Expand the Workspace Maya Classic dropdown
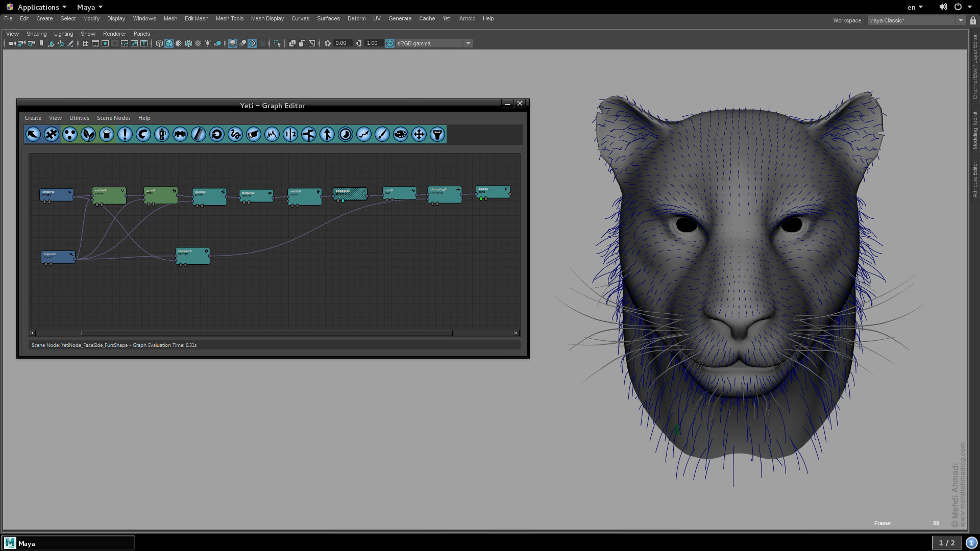This screenshot has height=551, width=980. pyautogui.click(x=961, y=20)
